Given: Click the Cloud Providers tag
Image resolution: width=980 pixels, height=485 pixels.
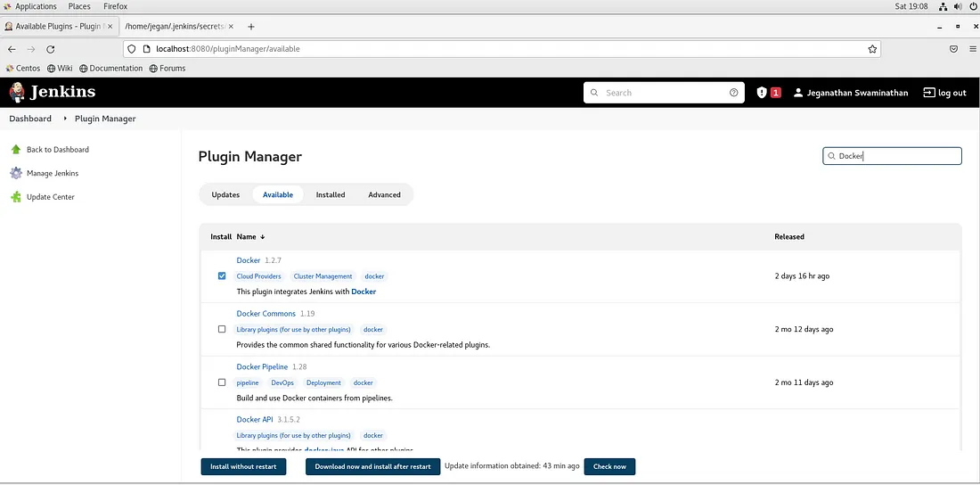Looking at the screenshot, I should (258, 276).
